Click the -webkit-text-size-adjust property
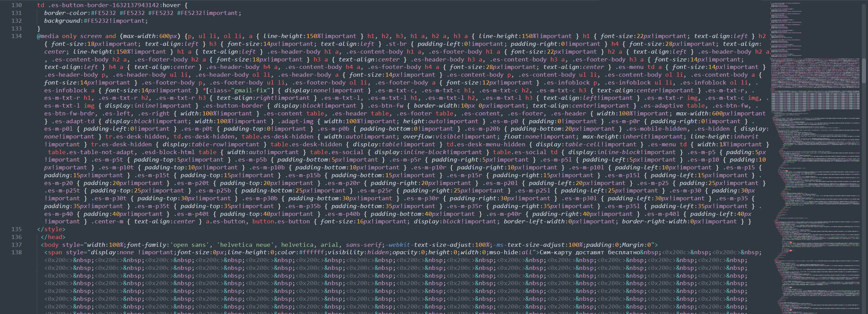 click(x=428, y=245)
